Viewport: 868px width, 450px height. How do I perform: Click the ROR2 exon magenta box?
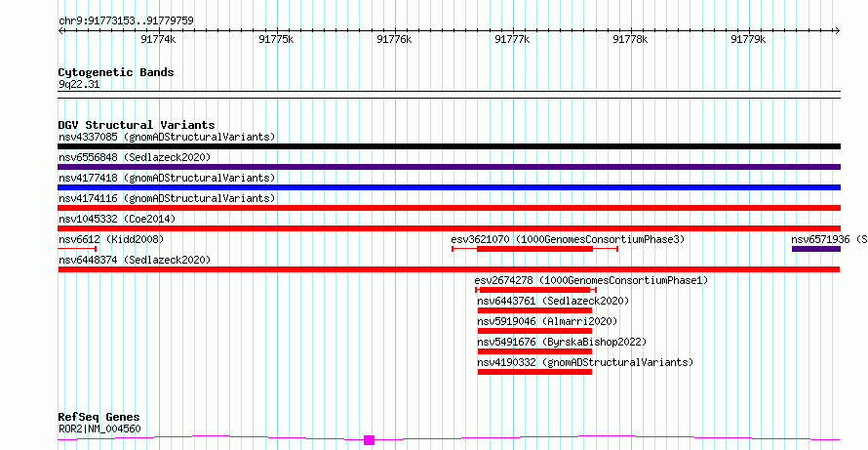(x=370, y=440)
